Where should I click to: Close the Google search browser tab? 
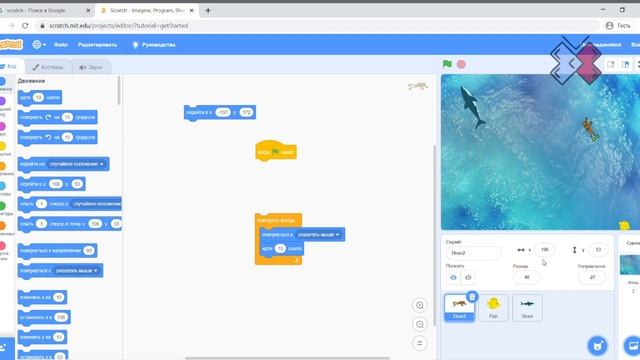88,11
